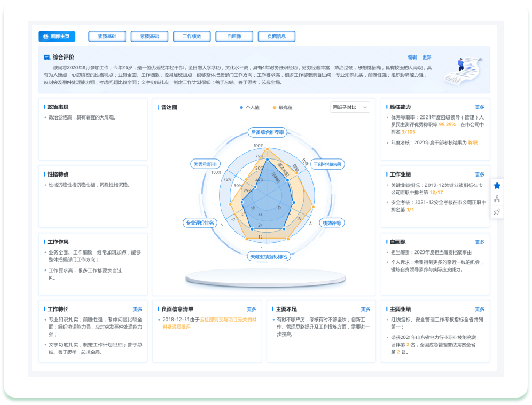Viewport: 532px width, 405px height.
Task: Select the relationship chart icon in the right sidebar
Action: pyautogui.click(x=497, y=199)
